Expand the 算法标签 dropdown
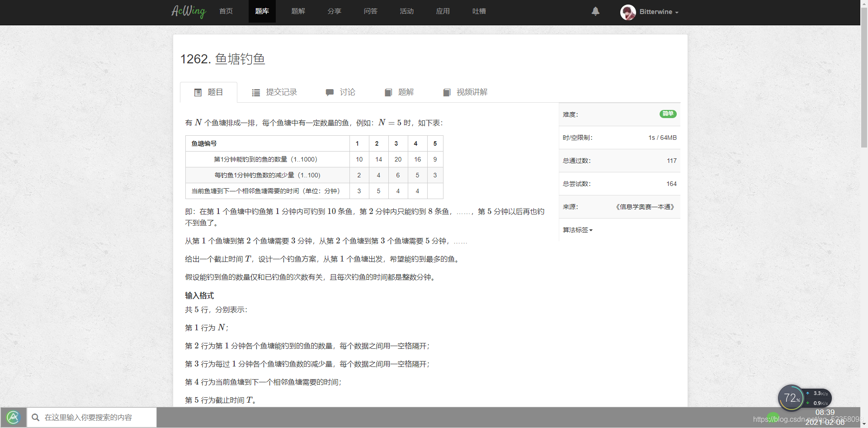The width and height of the screenshot is (868, 428). [x=577, y=230]
